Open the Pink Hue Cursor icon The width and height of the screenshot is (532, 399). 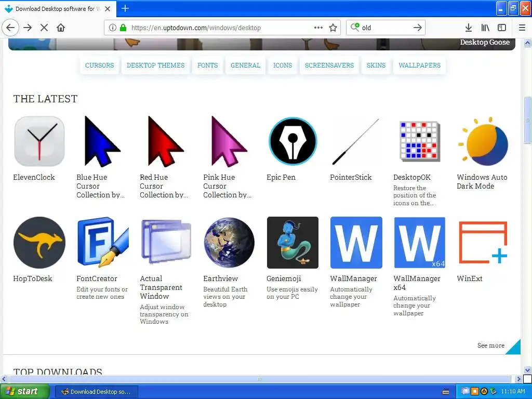229,141
